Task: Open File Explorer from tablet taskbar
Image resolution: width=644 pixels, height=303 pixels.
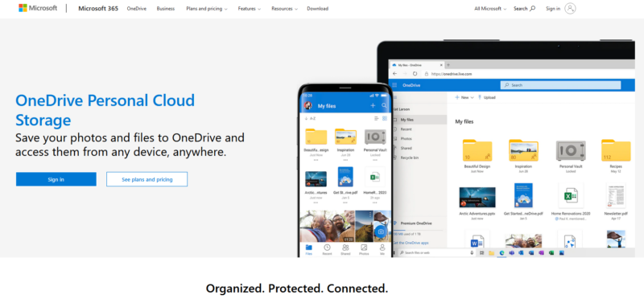Action: point(491,253)
